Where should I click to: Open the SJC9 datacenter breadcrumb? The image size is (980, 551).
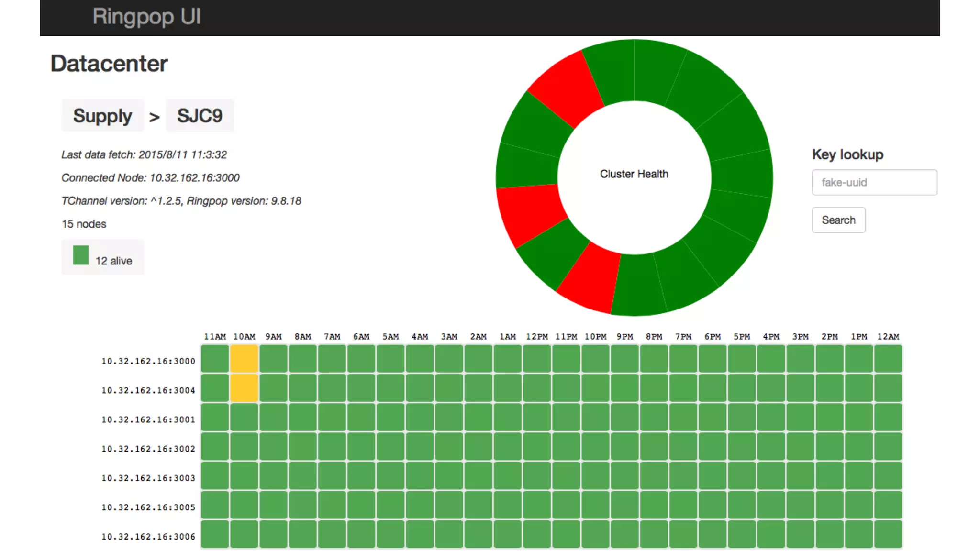tap(200, 116)
